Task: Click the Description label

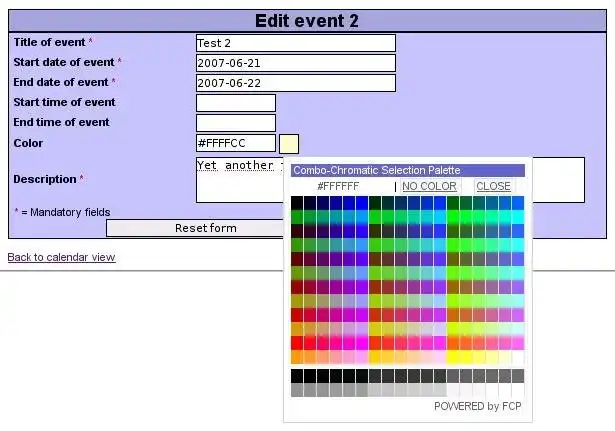Action: pos(45,179)
